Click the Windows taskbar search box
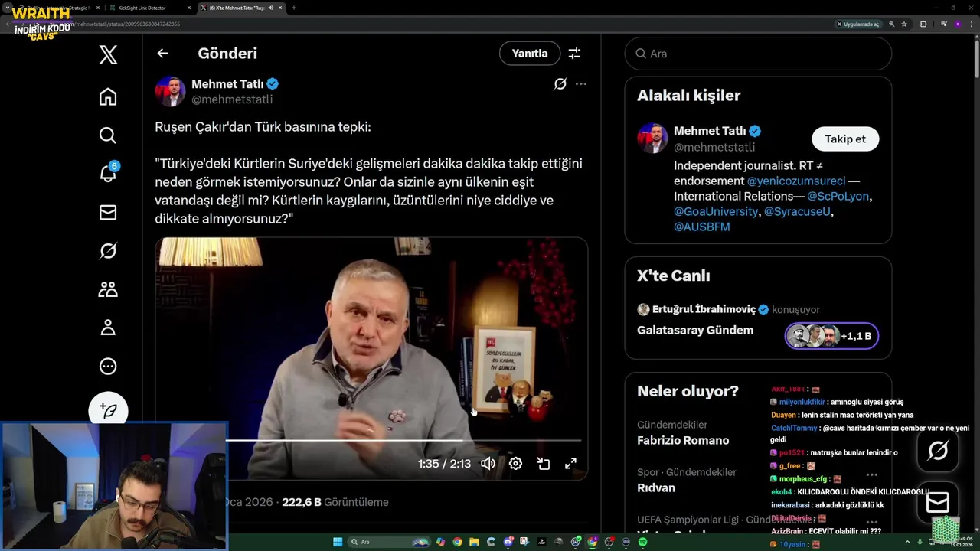This screenshot has height=551, width=980. pos(390,542)
